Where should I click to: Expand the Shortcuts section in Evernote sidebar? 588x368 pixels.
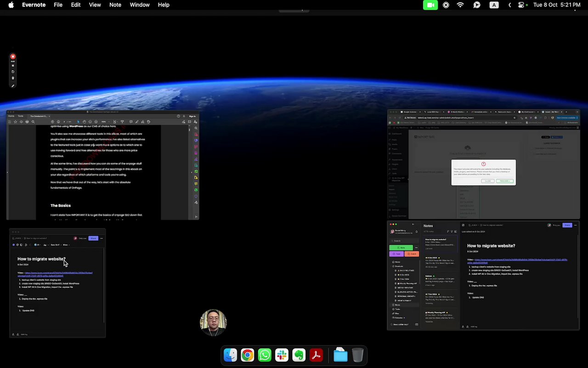[398, 266]
